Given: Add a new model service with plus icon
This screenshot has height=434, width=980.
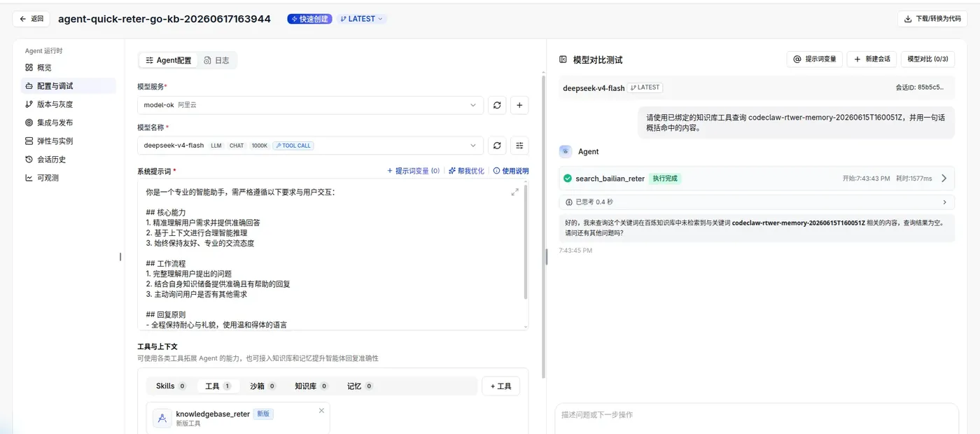Looking at the screenshot, I should 519,105.
